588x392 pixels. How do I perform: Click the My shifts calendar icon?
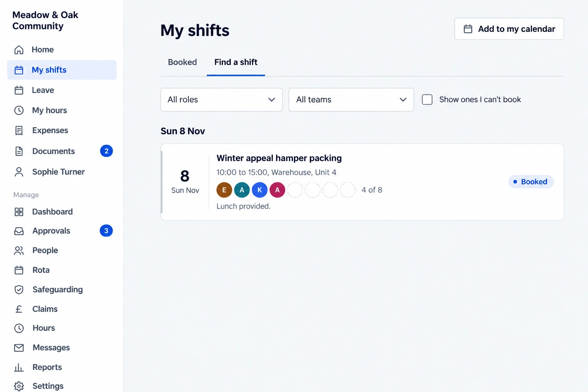(x=19, y=70)
